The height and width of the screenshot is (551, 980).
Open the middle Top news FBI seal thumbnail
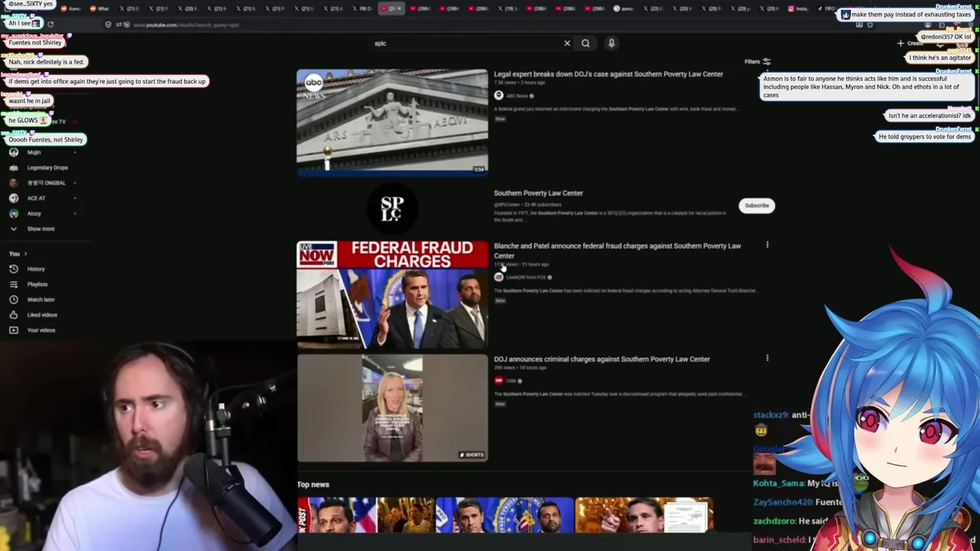click(505, 515)
